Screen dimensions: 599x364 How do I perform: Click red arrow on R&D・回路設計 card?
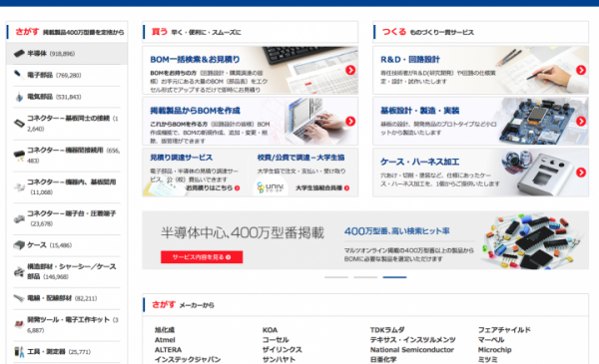coord(581,70)
